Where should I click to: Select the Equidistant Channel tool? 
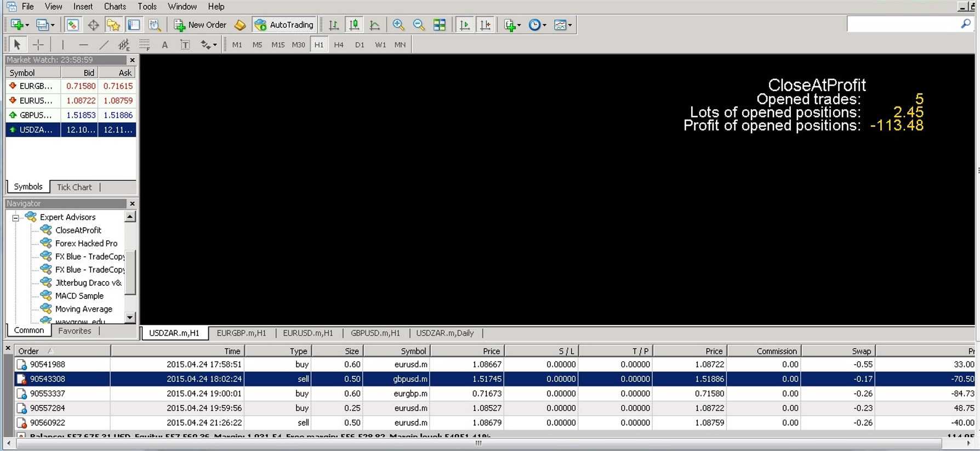click(124, 44)
